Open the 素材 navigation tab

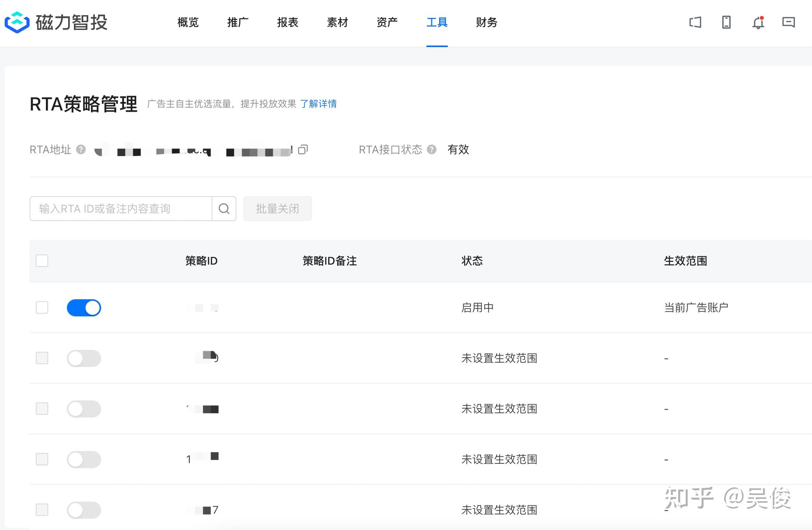pyautogui.click(x=337, y=23)
